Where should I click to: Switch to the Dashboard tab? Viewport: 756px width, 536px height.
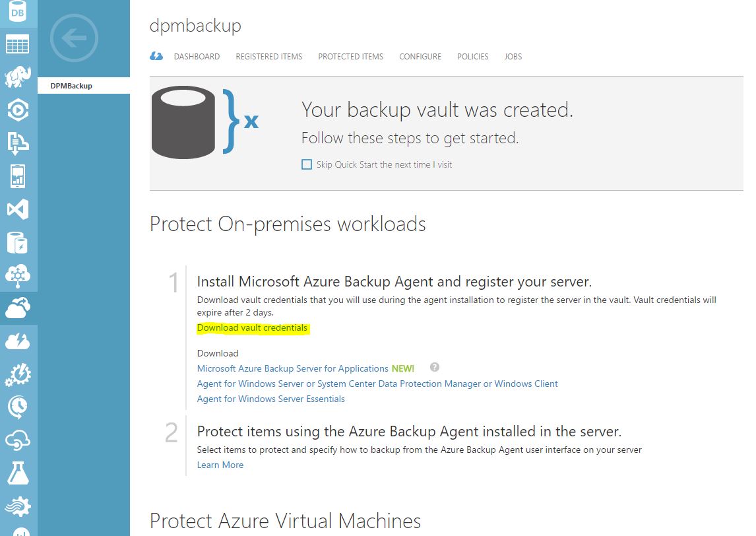[197, 57]
